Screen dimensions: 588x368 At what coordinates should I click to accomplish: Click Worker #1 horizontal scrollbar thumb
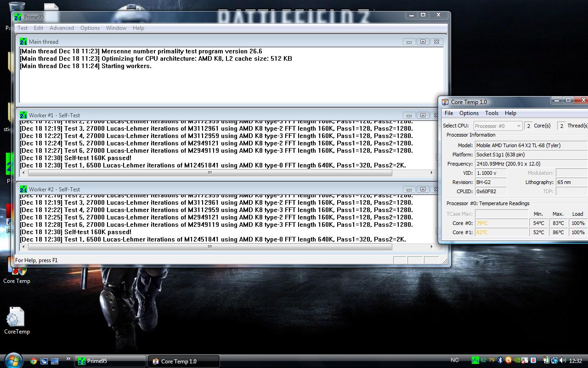click(x=210, y=173)
